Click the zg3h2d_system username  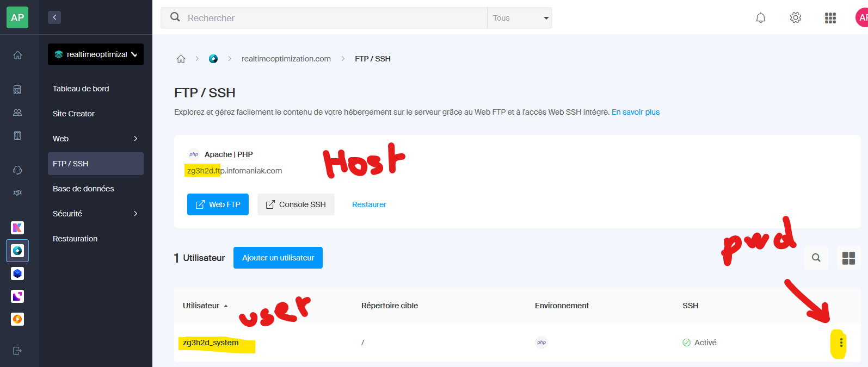(x=211, y=343)
